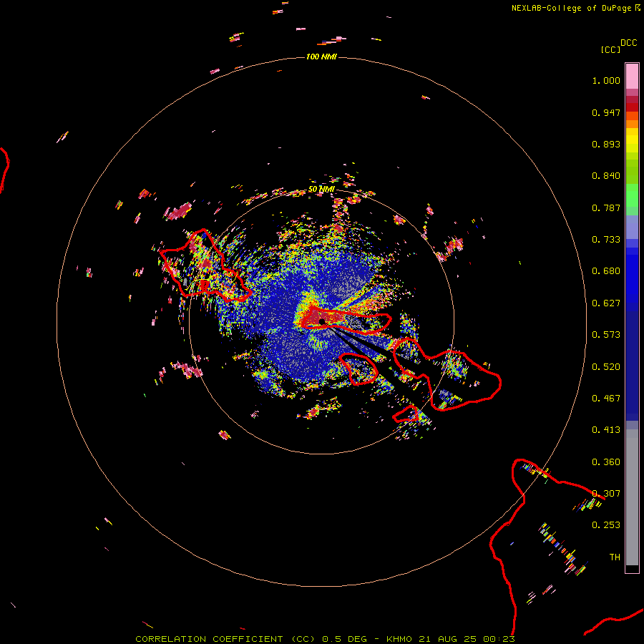The image size is (644, 644).
Task: Click the DCC label above the color scale
Action: tap(628, 43)
